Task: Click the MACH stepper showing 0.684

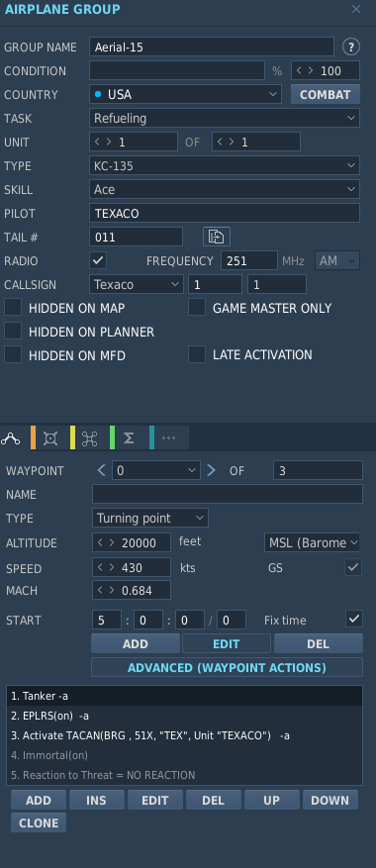Action: coord(132,590)
